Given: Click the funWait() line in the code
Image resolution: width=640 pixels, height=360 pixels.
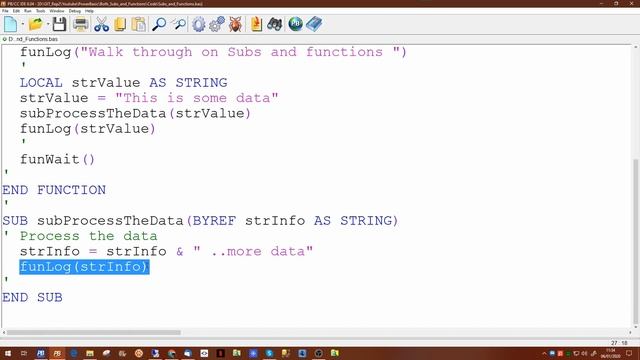Looking at the screenshot, I should tap(57, 159).
